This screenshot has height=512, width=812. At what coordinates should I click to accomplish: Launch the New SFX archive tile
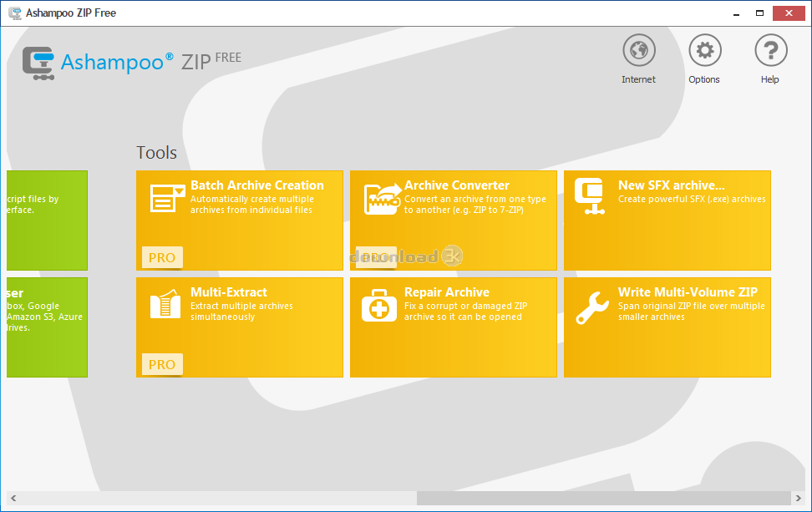pos(667,221)
